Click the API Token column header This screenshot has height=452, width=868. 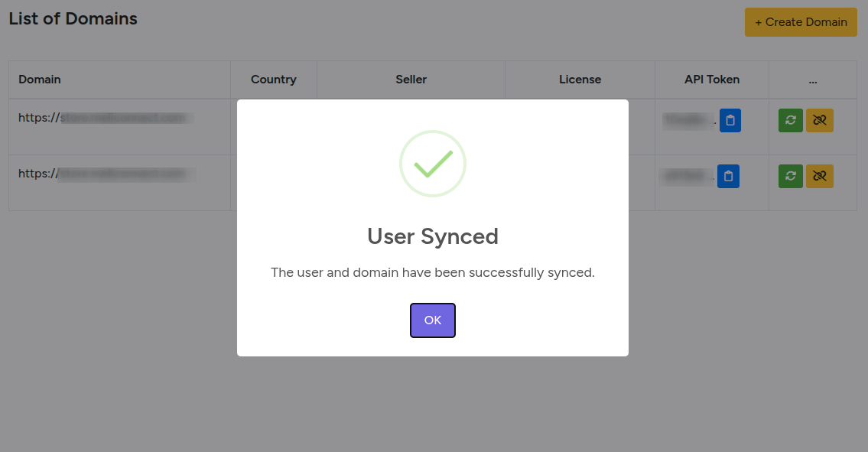[712, 80]
